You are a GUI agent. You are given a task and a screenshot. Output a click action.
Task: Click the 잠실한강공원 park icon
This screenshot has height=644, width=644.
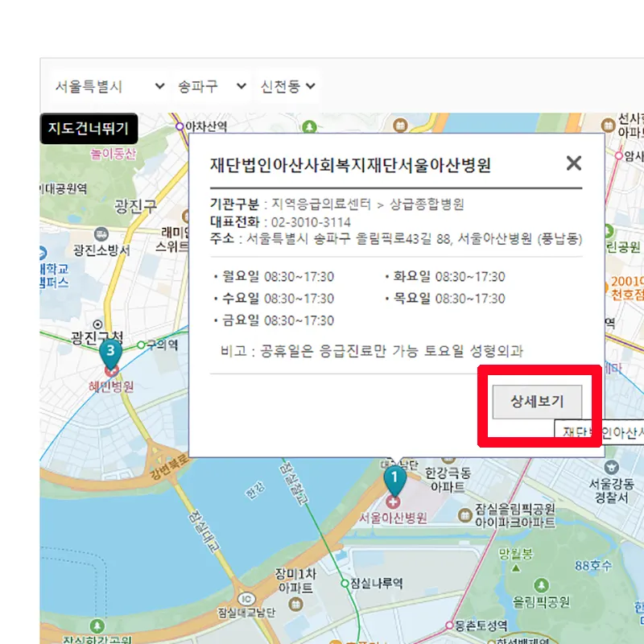pyautogui.click(x=97, y=626)
